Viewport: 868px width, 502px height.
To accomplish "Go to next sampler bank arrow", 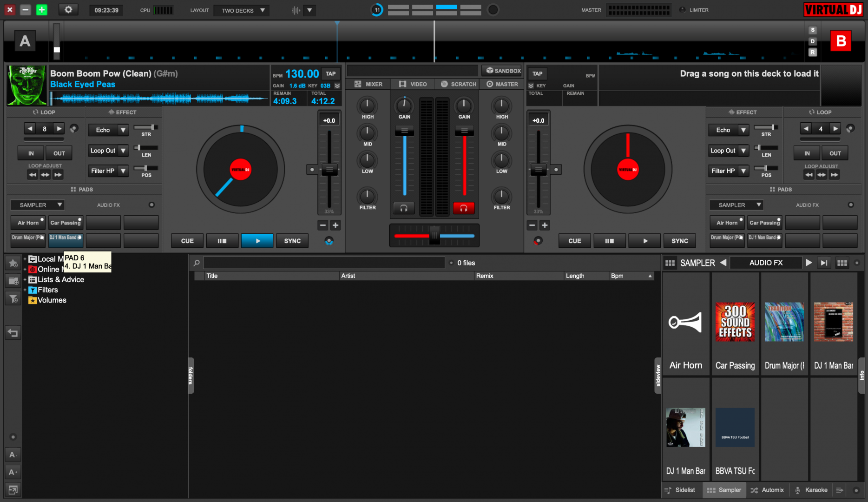I will 809,263.
